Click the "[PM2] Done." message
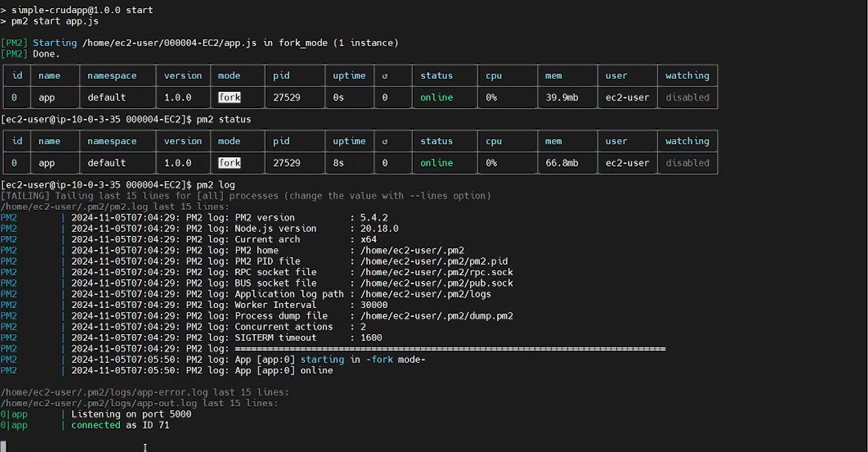Screen dimensions: 868x452 click(x=30, y=54)
